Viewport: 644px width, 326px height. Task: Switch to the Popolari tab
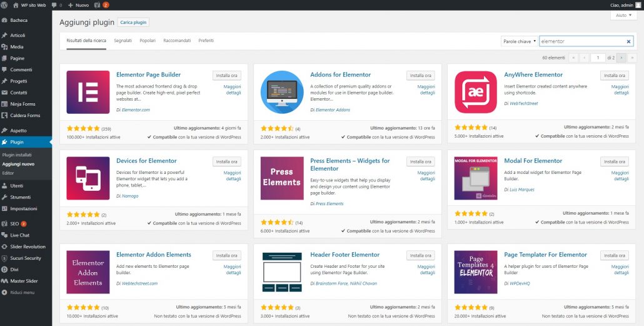(x=148, y=41)
